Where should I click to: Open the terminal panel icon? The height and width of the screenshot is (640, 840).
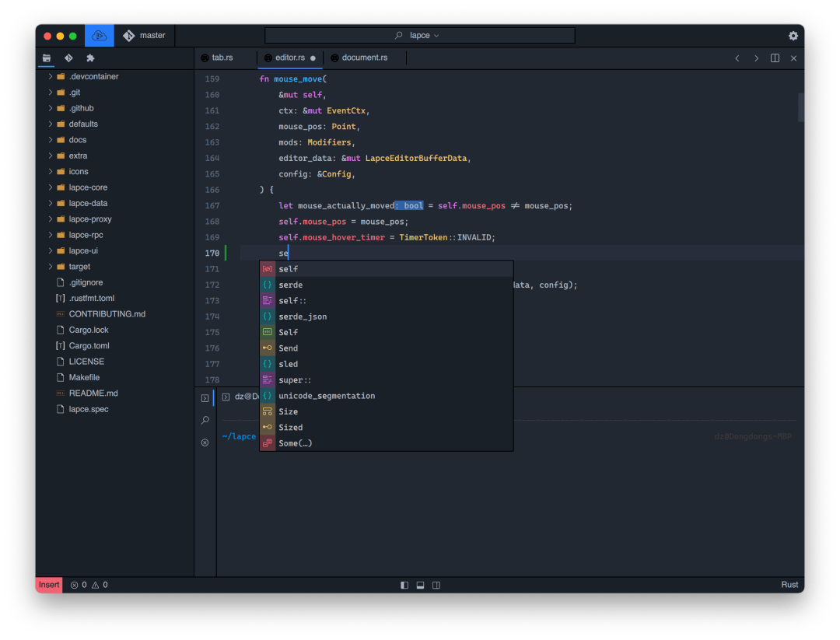click(205, 398)
